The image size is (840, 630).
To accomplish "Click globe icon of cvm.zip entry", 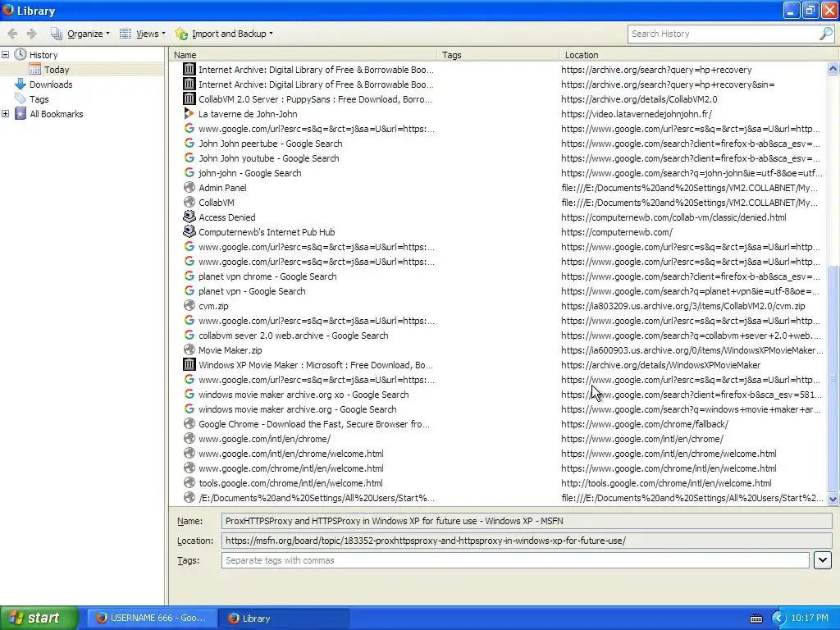I will click(x=189, y=305).
